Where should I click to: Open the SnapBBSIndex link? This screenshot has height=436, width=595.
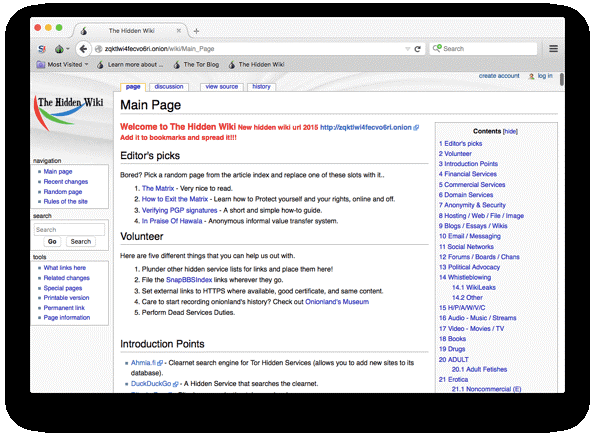(x=189, y=280)
